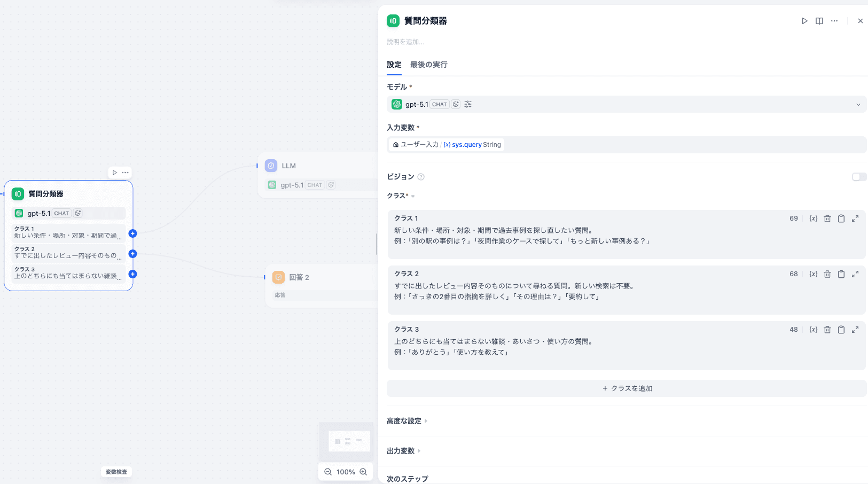The image size is (868, 484).
Task: Toggle the ビジョン switch
Action: (859, 177)
